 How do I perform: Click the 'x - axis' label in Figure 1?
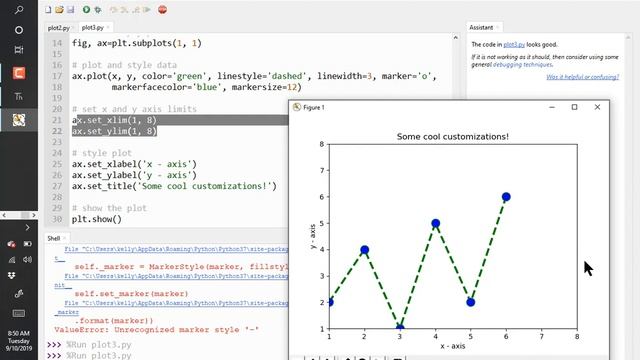coord(453,346)
